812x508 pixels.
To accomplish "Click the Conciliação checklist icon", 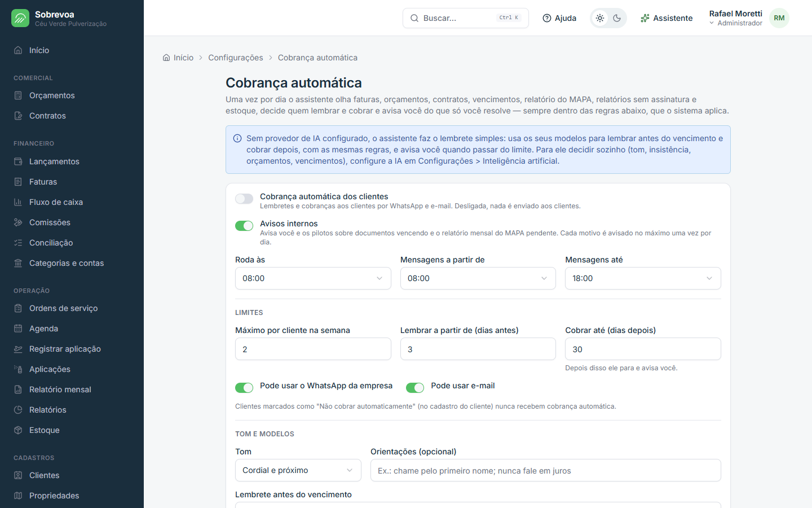I will point(18,243).
